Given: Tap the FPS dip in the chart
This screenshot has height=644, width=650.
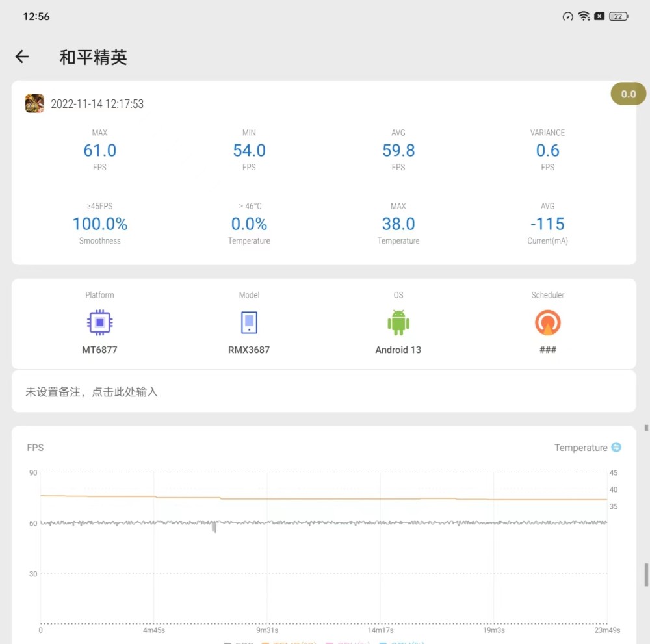Looking at the screenshot, I should pos(214,527).
